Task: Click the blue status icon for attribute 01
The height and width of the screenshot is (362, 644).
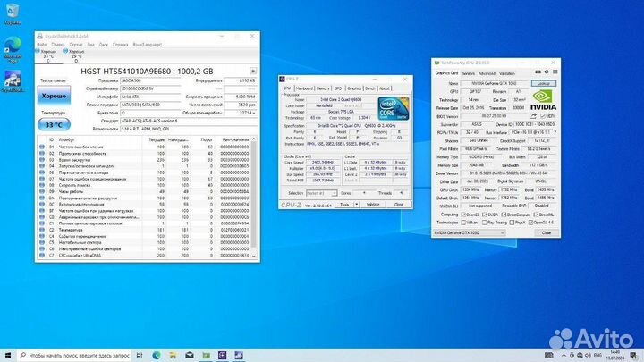Action: point(40,147)
